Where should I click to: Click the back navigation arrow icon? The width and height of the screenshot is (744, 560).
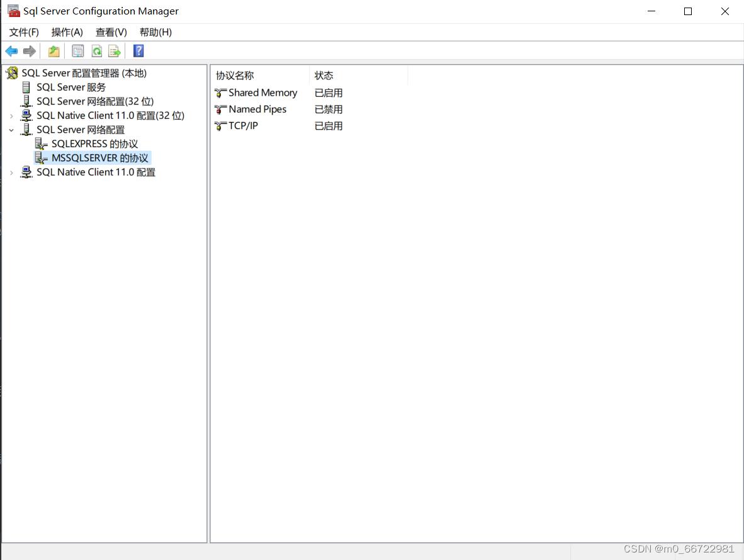(11, 51)
